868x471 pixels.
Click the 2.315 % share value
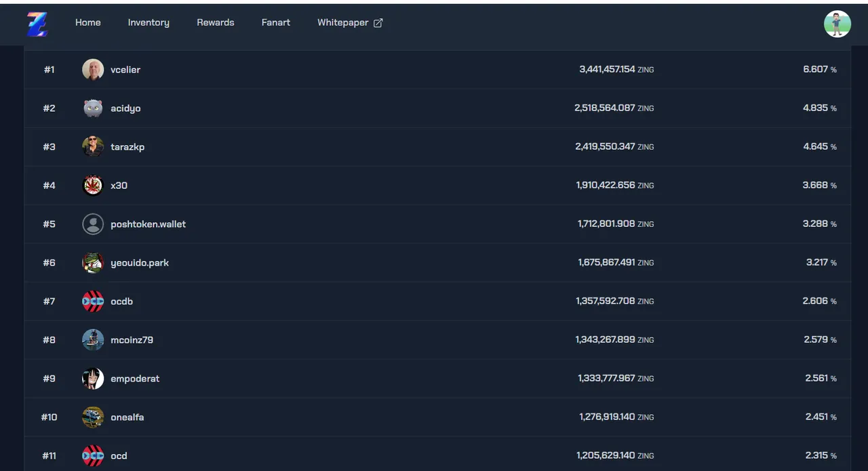(x=821, y=455)
